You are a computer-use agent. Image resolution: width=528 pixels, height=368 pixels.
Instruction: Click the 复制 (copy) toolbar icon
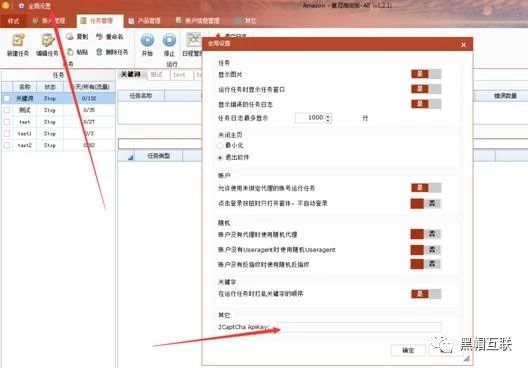70,37
